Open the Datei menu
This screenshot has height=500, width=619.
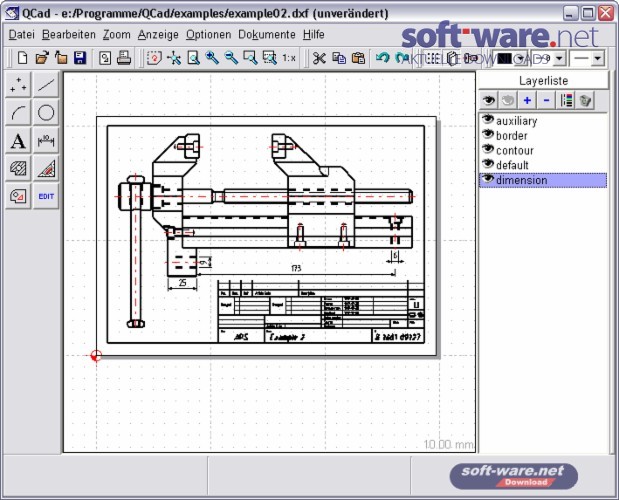22,35
